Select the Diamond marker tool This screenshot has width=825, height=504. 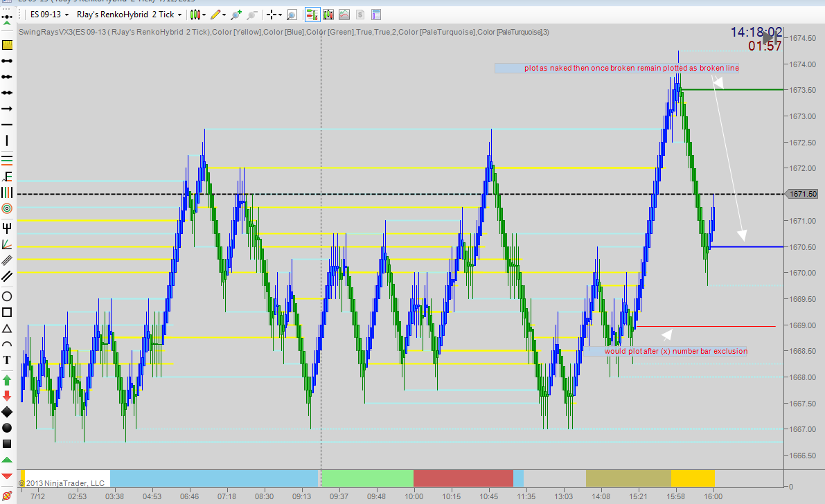click(x=7, y=412)
